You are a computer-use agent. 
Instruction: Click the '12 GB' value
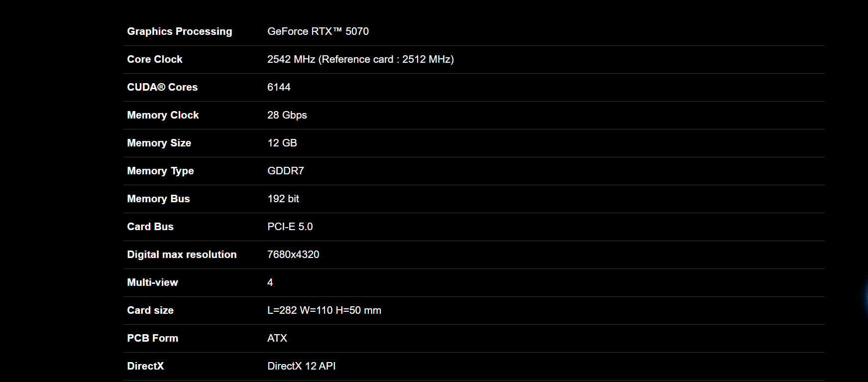point(282,143)
